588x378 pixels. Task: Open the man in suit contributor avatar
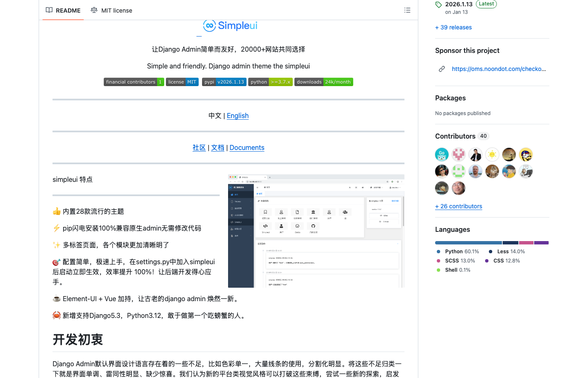click(475, 155)
